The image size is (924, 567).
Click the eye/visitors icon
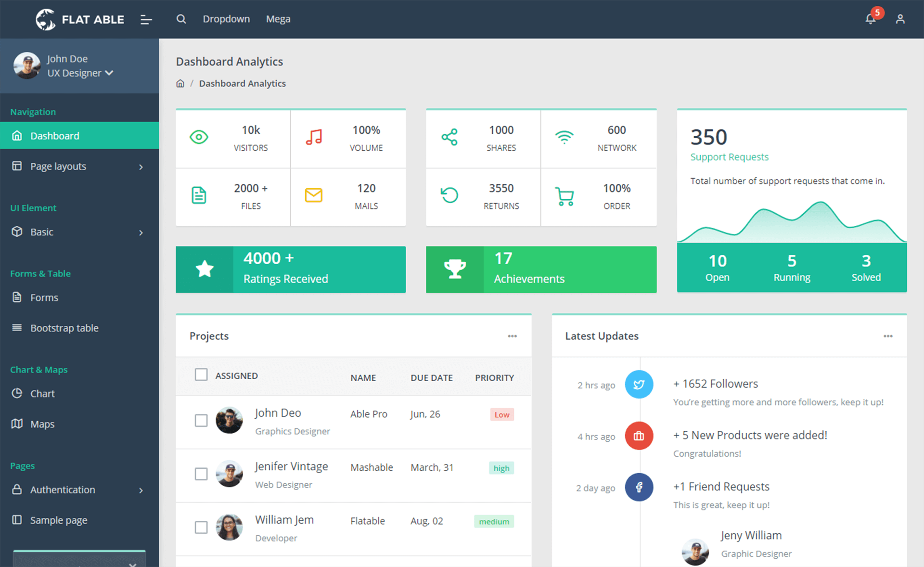tap(199, 137)
